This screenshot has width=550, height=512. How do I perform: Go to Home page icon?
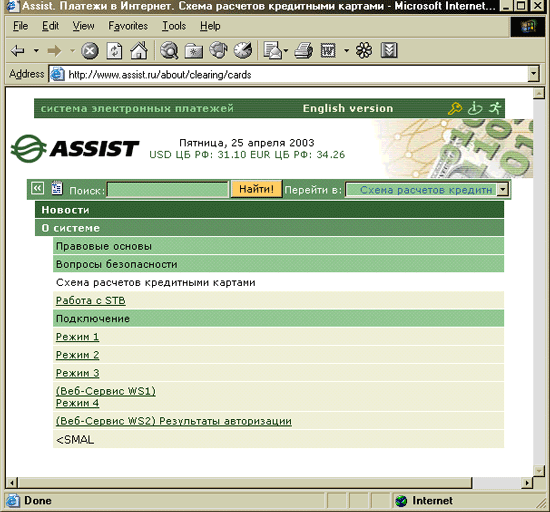pyautogui.click(x=139, y=51)
